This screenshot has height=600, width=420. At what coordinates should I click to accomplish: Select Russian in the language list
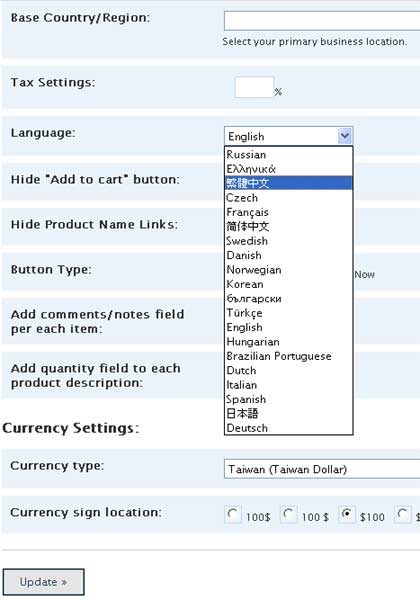coord(288,155)
